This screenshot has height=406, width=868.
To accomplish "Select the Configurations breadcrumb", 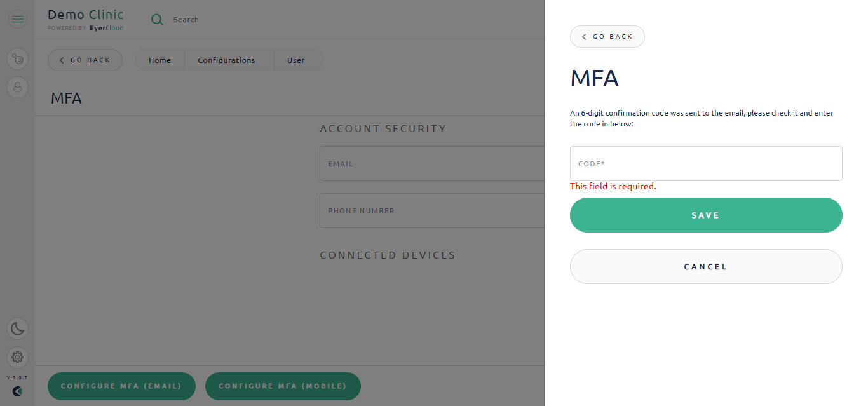I will (x=227, y=60).
